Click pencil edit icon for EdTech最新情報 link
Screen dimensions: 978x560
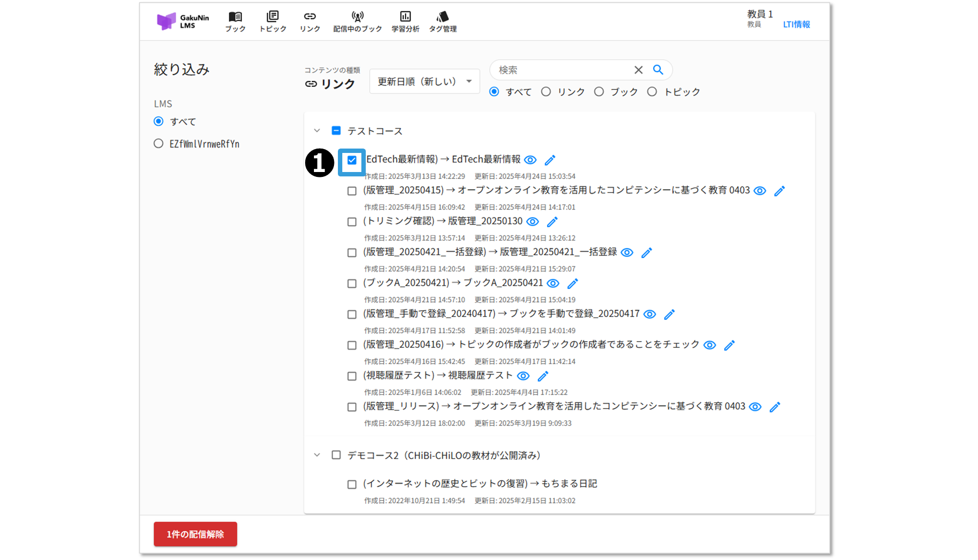tap(550, 160)
